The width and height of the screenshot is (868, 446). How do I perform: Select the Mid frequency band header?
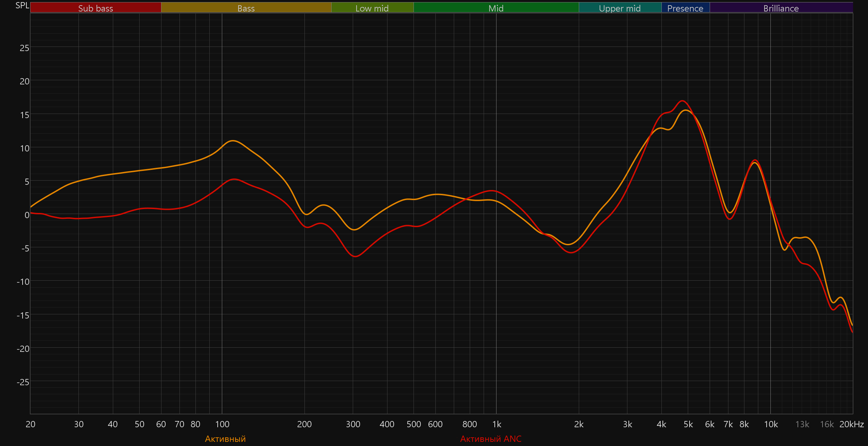pyautogui.click(x=496, y=8)
